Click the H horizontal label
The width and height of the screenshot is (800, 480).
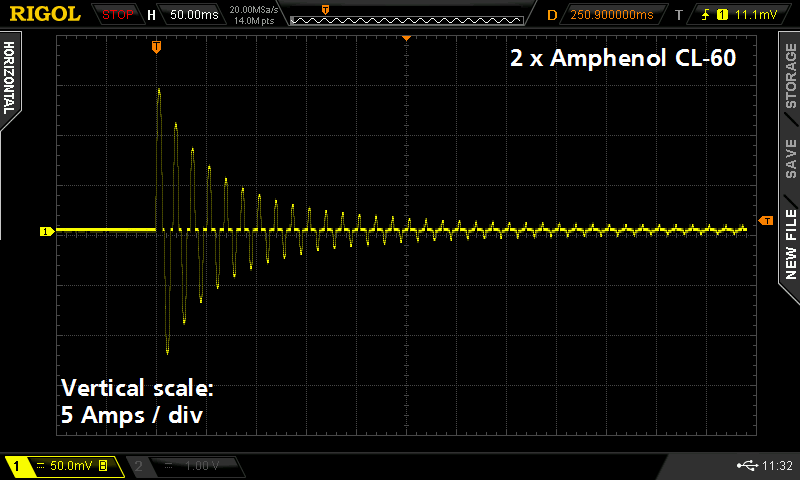151,15
